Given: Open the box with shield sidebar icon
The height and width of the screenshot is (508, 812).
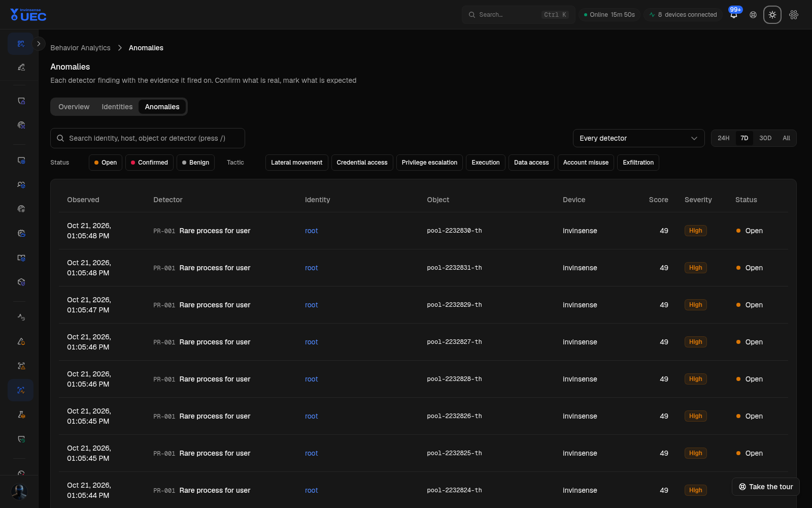Looking at the screenshot, I should 21,282.
